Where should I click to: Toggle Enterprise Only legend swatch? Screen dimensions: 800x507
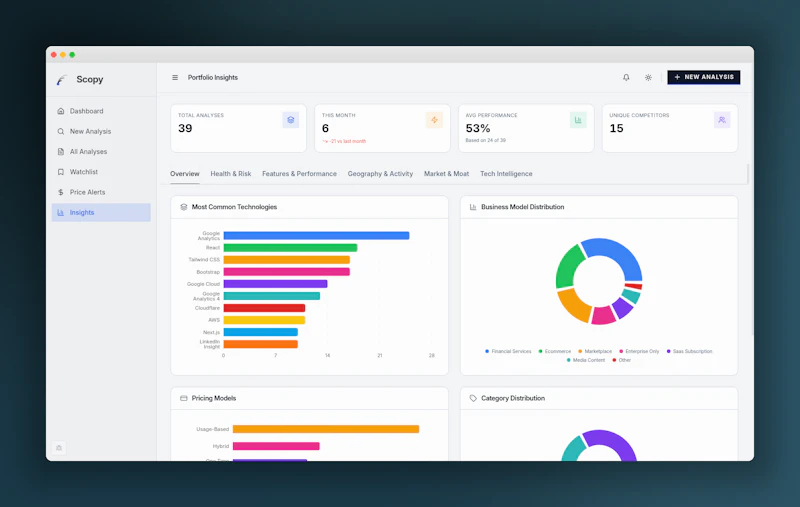[x=621, y=351]
